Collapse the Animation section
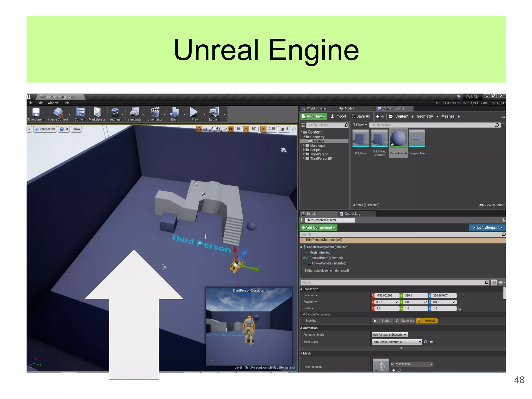This screenshot has width=532, height=399. 302,328
